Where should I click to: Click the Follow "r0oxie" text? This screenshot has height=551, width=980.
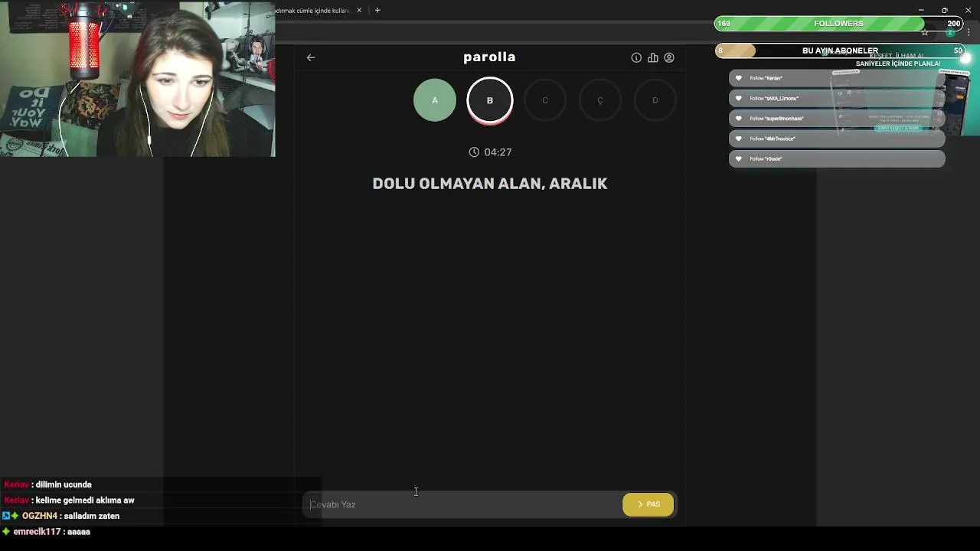click(x=766, y=158)
